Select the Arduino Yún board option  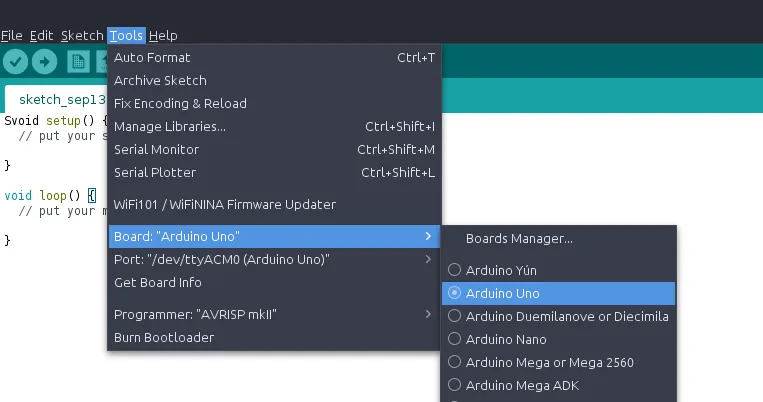[x=507, y=270]
